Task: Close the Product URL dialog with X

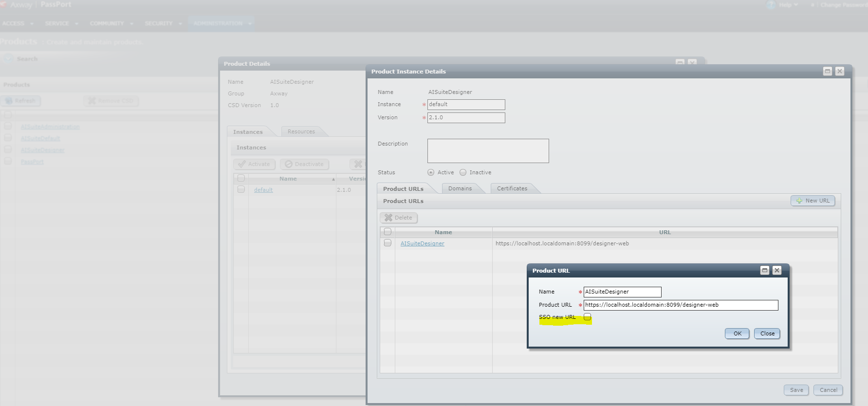Action: point(777,270)
